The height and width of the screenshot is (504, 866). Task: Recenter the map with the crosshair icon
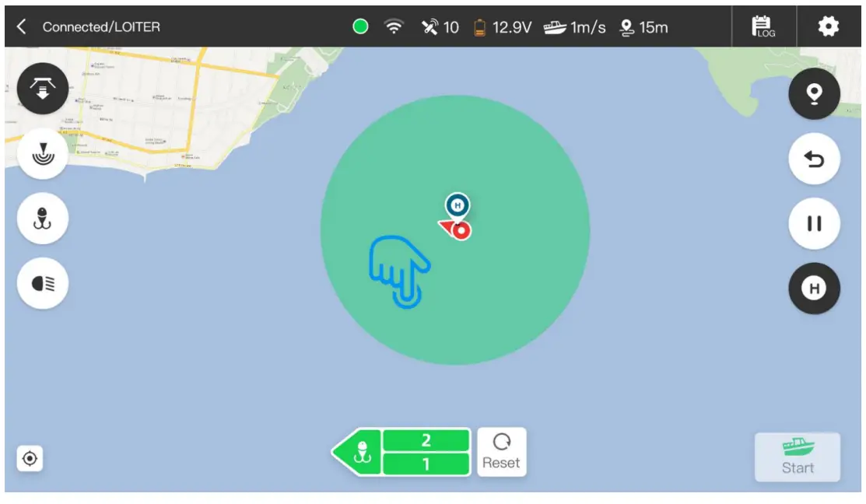(x=30, y=459)
